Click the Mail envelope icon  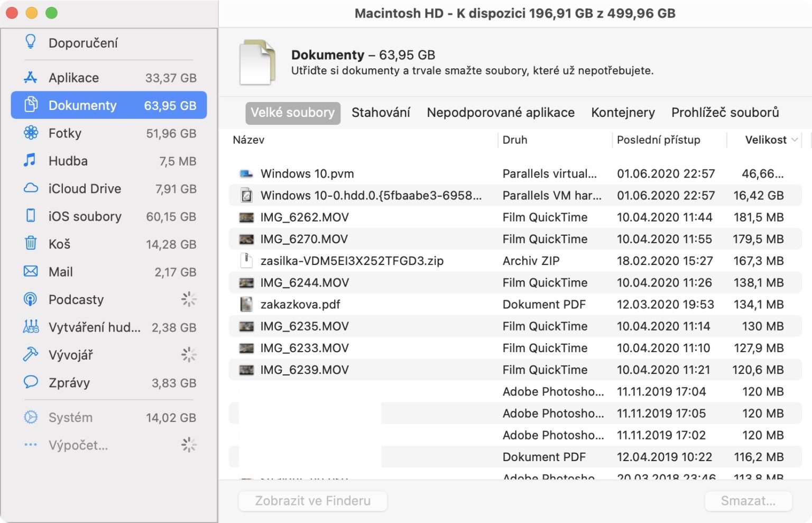31,271
